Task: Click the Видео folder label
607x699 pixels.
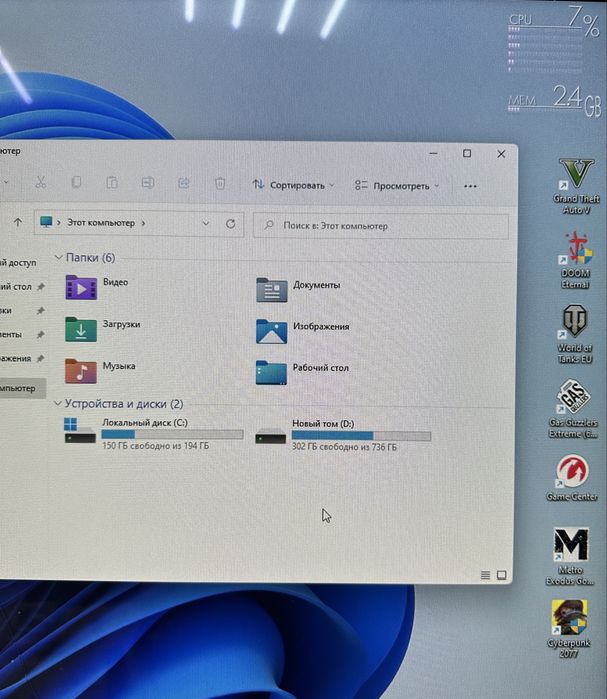Action: (x=115, y=282)
